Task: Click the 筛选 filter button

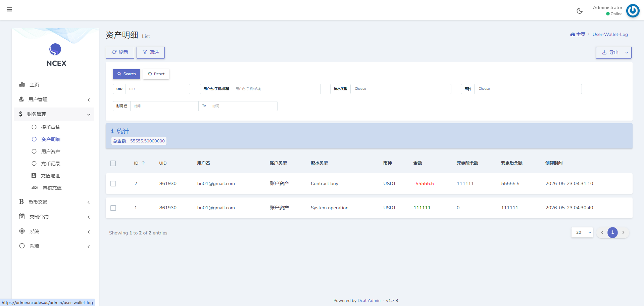Action: click(151, 52)
